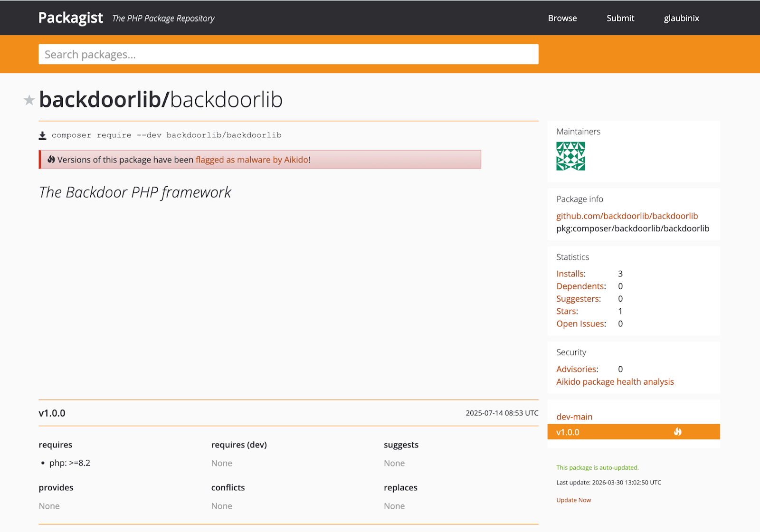Open the flagged as malware by Aikido link

[252, 160]
